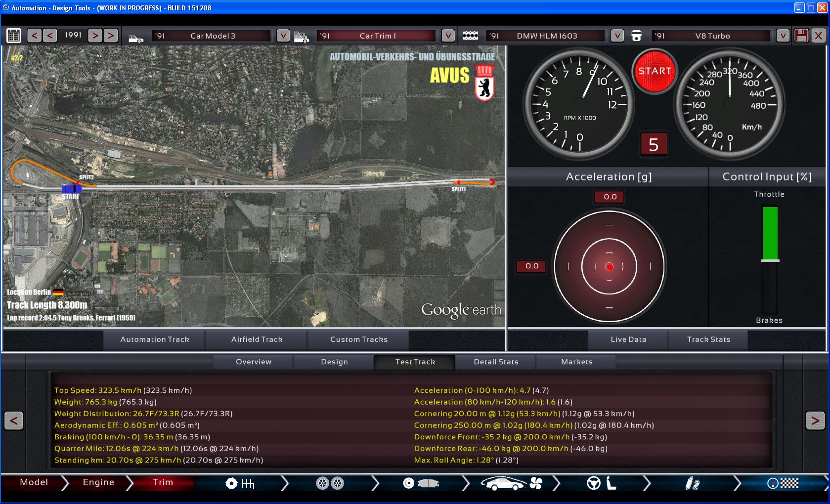Open the wheels and tyres icon
This screenshot has height=504, width=830.
click(x=330, y=483)
